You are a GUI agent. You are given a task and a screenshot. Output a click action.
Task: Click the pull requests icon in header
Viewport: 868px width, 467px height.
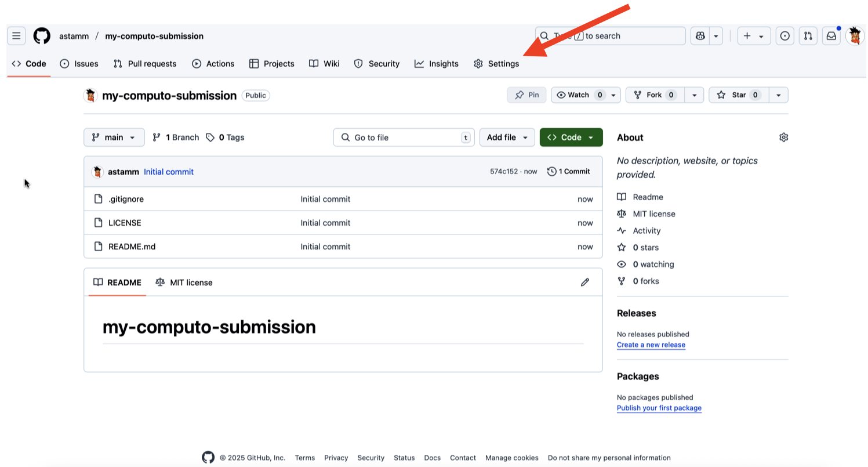tap(808, 36)
